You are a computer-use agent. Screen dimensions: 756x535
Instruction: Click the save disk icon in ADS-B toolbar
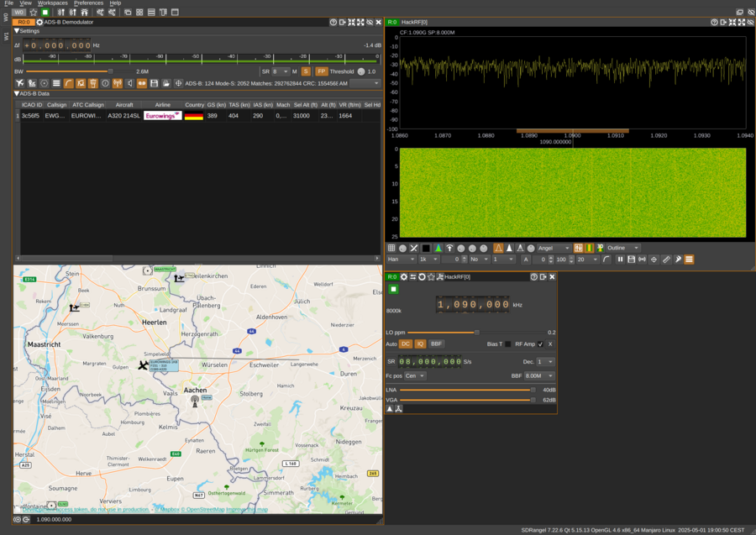pyautogui.click(x=154, y=83)
